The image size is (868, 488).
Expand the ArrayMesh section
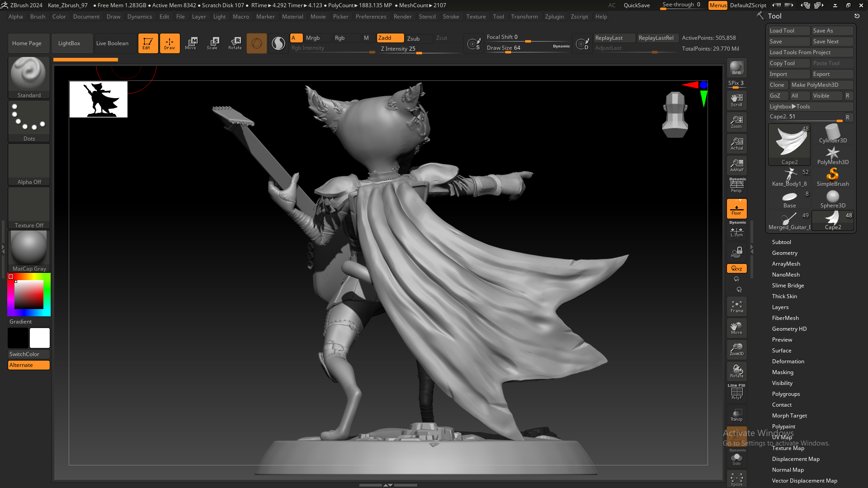tap(786, 264)
